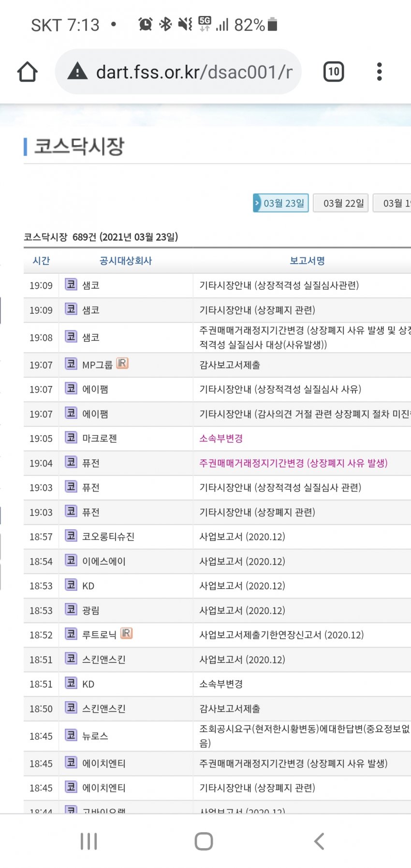
Task: Select the 18:52 time cell
Action: tap(41, 635)
